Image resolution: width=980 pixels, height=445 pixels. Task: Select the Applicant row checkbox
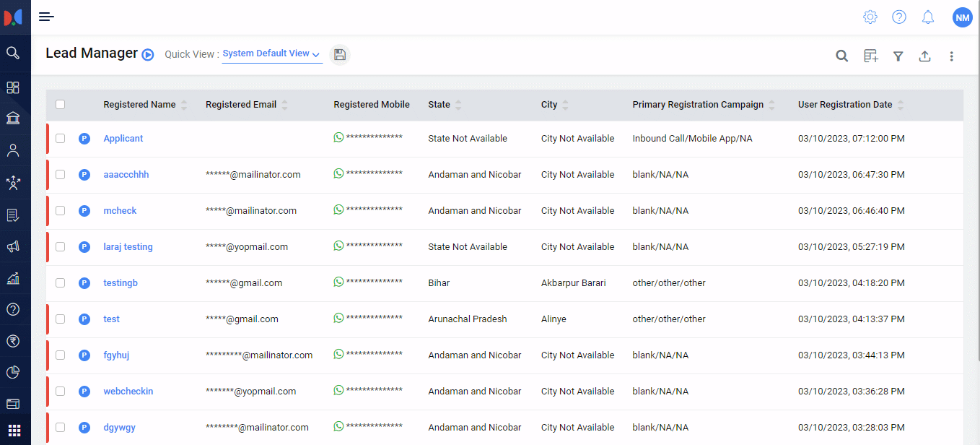[x=61, y=139]
